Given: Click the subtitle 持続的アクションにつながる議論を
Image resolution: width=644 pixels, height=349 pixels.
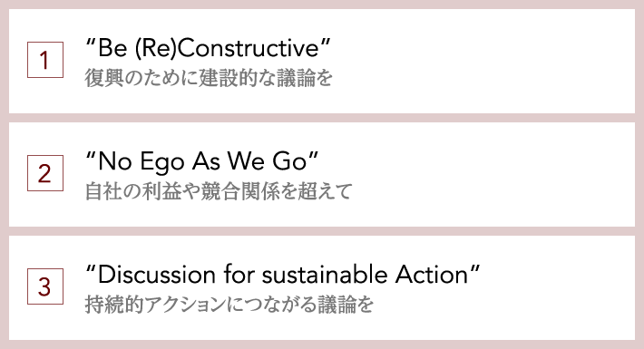Looking at the screenshot, I should coord(229,305).
